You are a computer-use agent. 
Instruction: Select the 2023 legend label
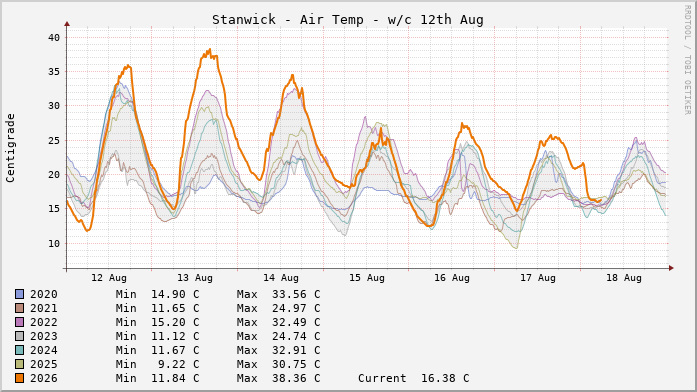[x=44, y=336]
